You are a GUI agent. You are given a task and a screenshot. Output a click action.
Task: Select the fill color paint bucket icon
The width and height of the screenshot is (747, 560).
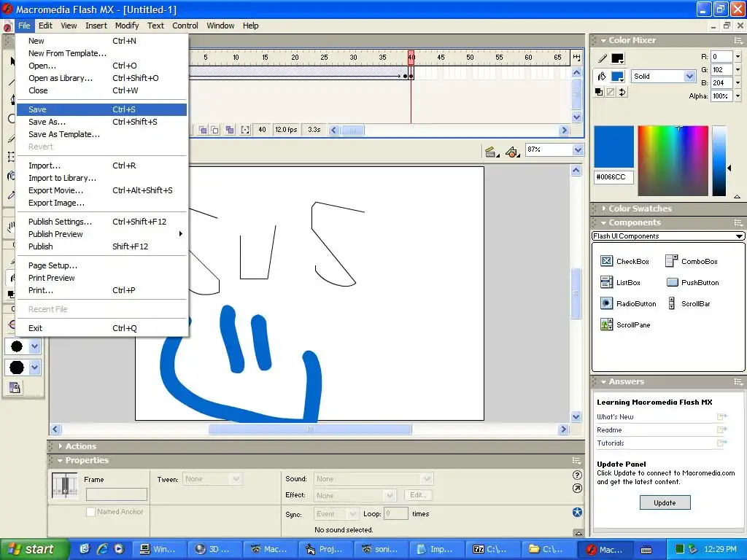[x=602, y=76]
